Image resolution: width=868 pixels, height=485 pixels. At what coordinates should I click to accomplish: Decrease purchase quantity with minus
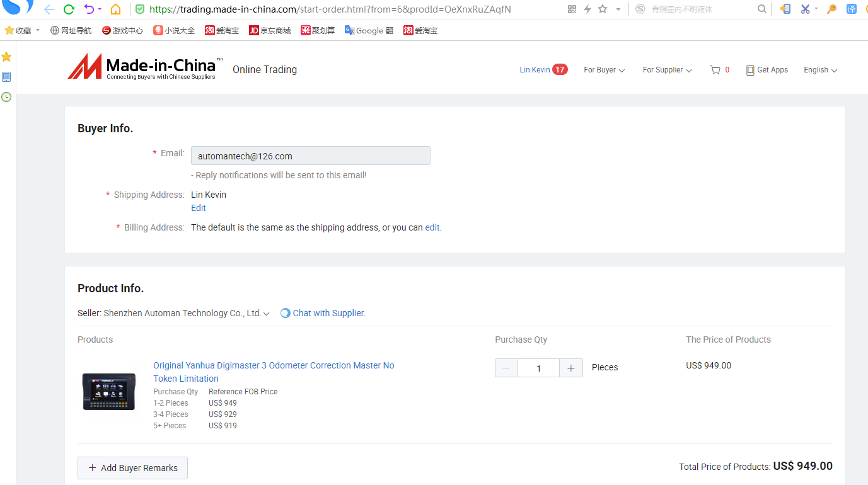click(x=506, y=368)
